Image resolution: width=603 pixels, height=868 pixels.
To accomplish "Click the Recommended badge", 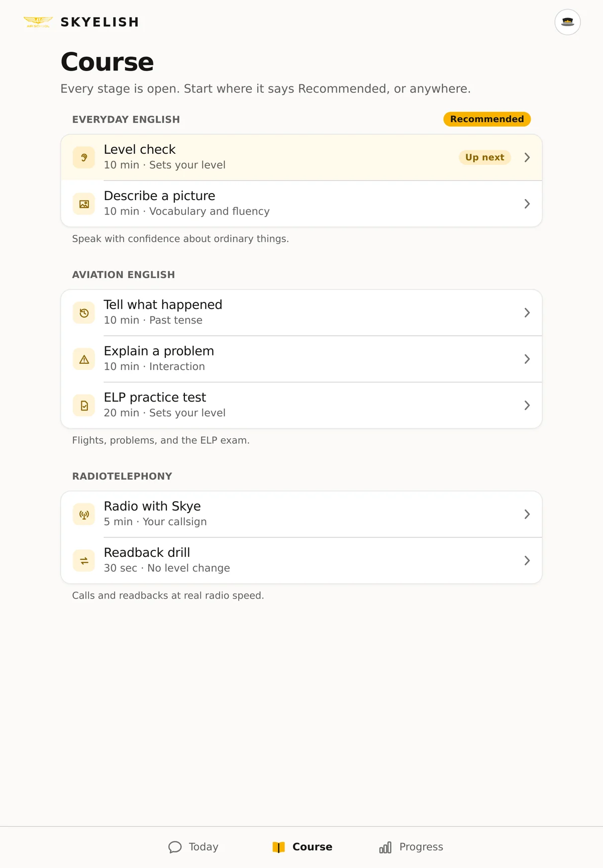I will 487,119.
